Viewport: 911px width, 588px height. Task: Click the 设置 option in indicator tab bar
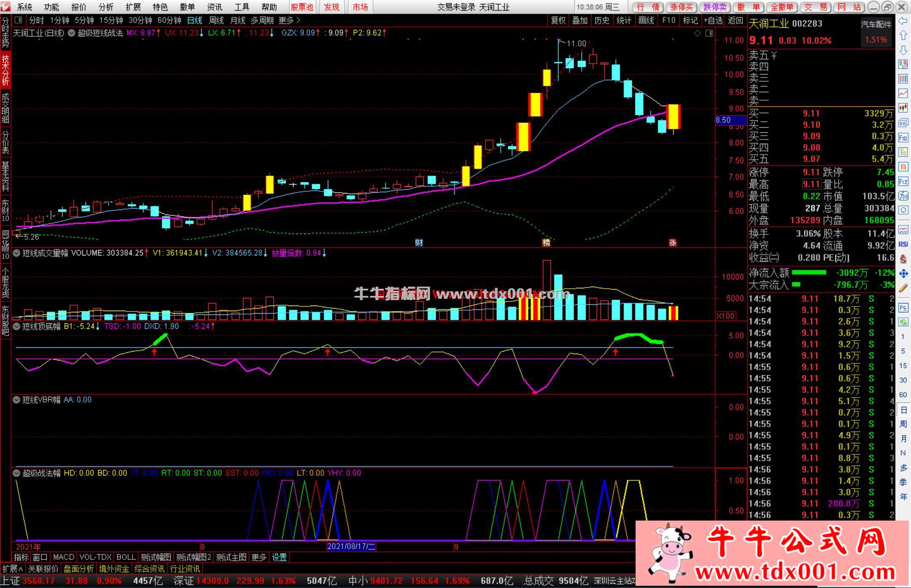pyautogui.click(x=279, y=557)
